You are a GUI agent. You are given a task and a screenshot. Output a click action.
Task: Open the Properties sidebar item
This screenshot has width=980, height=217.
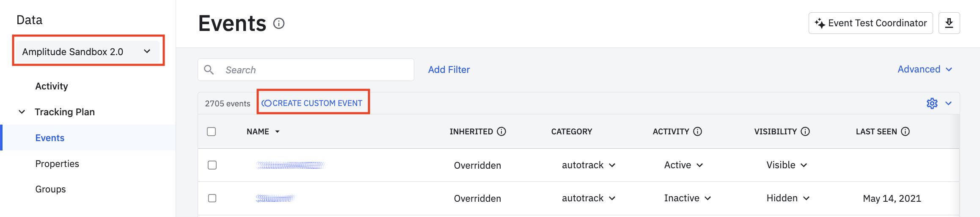coord(57,164)
